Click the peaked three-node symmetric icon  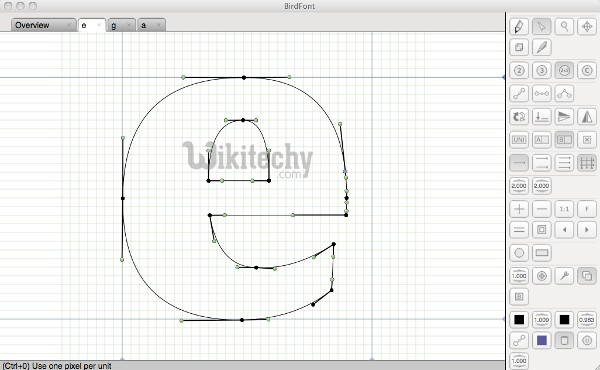(x=564, y=94)
